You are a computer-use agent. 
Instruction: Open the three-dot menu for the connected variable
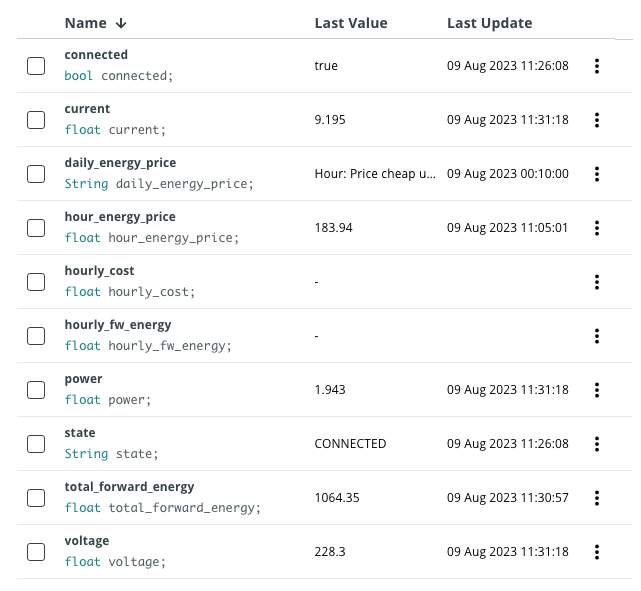click(x=597, y=66)
